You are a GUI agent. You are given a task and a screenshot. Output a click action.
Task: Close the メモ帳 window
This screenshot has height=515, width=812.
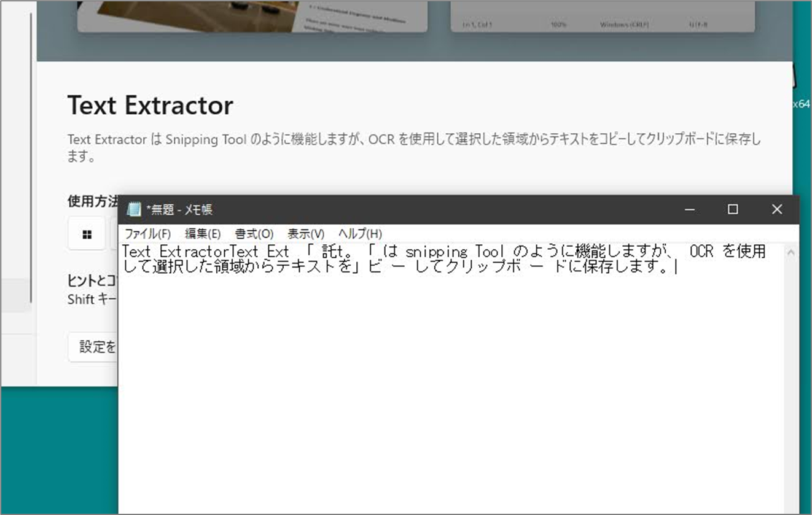pyautogui.click(x=777, y=209)
